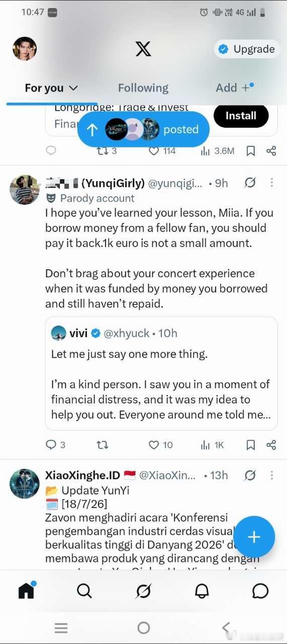Screen dimensions: 287x644
Task: Switch to the Following tab
Action: pyautogui.click(x=143, y=88)
